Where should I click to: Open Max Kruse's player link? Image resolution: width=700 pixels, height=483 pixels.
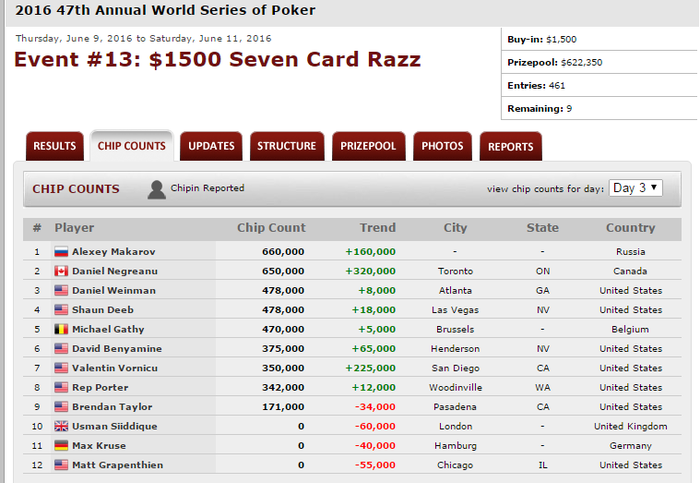coord(99,446)
